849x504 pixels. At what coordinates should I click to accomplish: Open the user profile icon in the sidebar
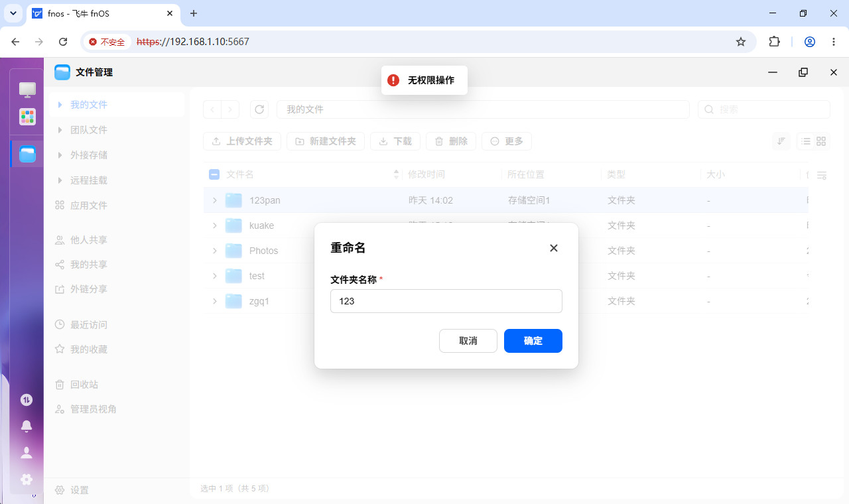[27, 453]
